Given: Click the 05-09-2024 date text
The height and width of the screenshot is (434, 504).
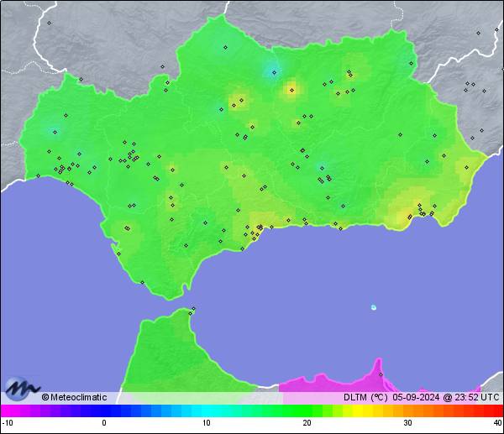Looking at the screenshot, I should pos(416,398).
